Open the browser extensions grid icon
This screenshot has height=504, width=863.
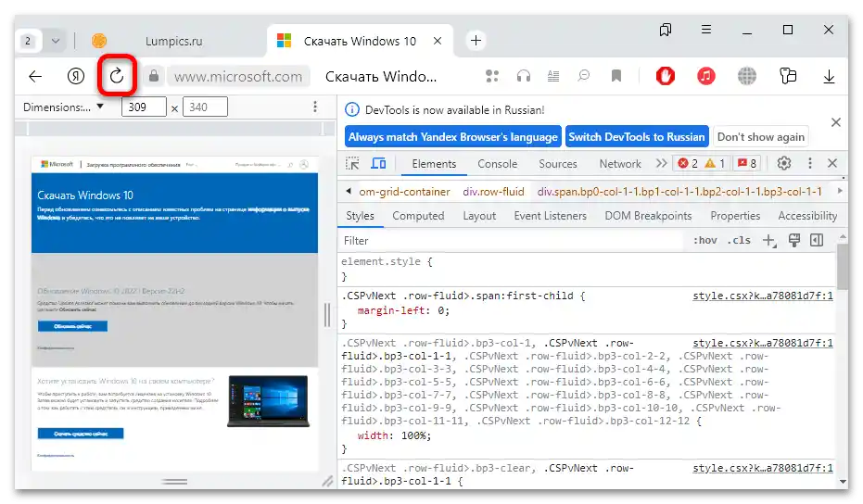[492, 76]
